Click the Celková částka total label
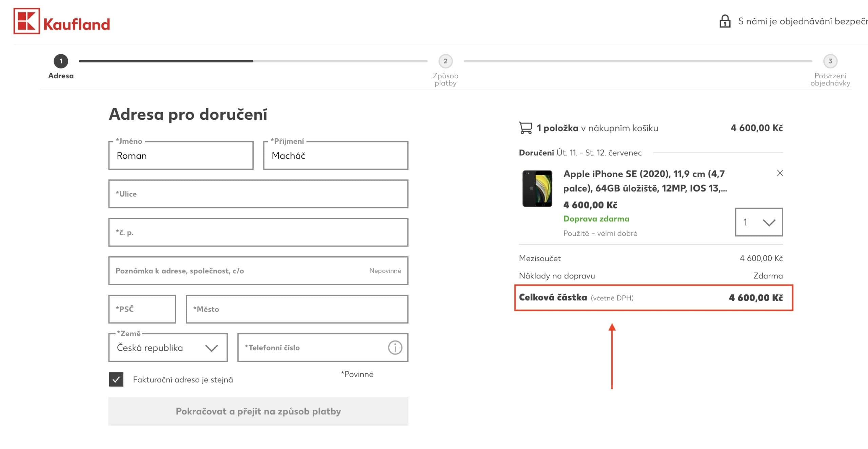 tap(553, 297)
